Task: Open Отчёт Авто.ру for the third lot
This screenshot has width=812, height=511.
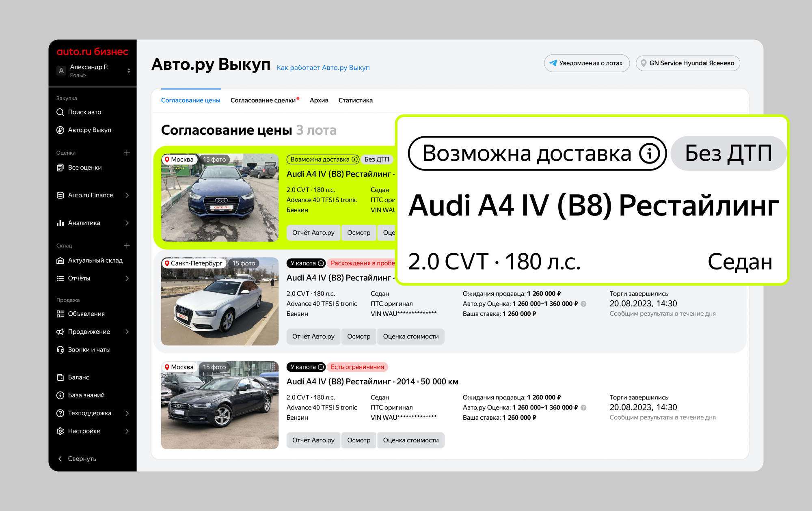Action: pyautogui.click(x=313, y=440)
